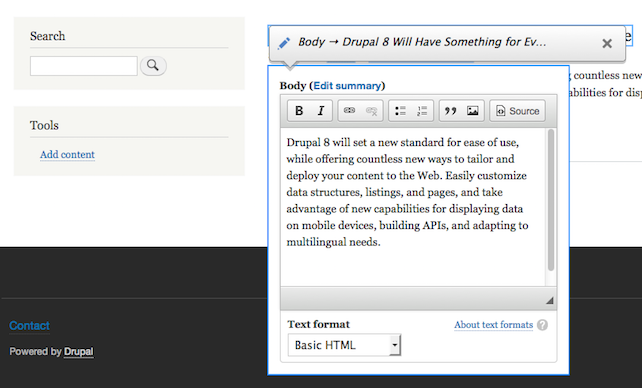Insert a numbered list

[x=422, y=111]
